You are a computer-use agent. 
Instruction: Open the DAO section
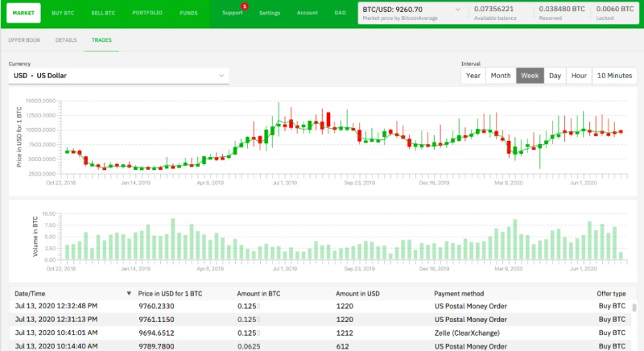[x=340, y=13]
